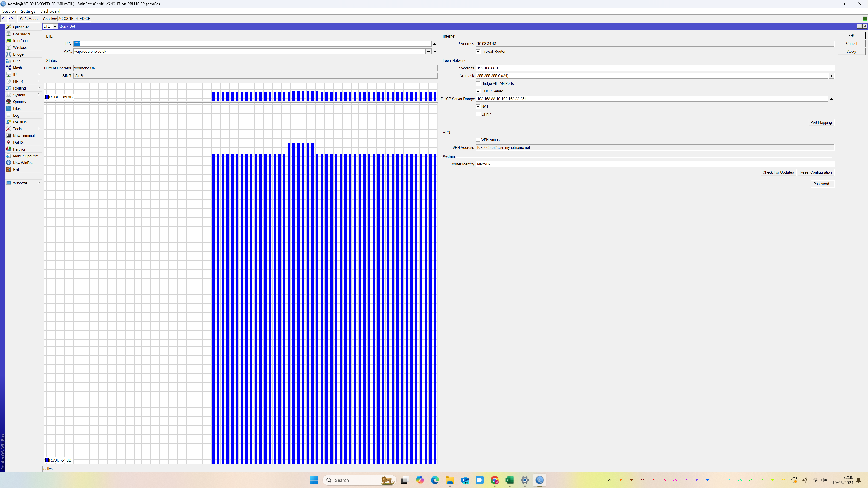Show hidden system tray icons

(609, 480)
